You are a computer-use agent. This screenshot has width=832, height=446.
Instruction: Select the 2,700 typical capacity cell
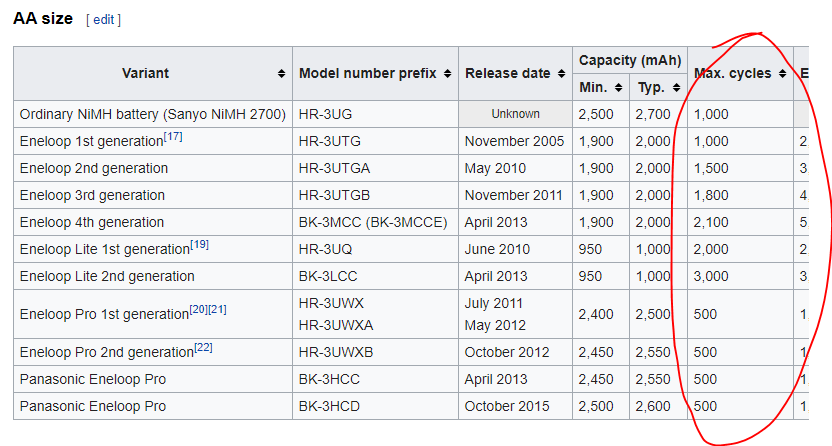658,114
